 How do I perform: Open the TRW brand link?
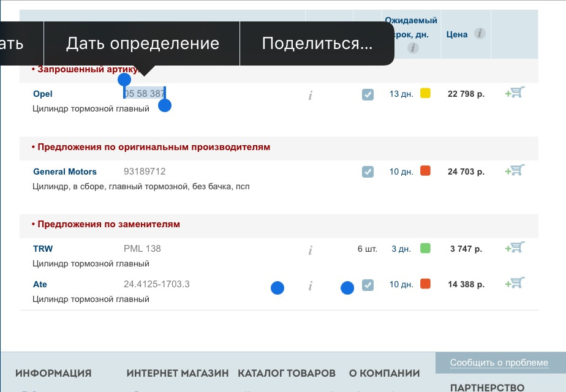coord(43,249)
